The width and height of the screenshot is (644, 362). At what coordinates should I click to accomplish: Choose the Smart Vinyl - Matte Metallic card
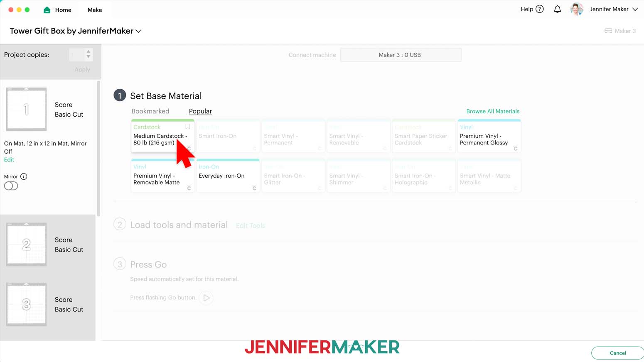click(489, 176)
